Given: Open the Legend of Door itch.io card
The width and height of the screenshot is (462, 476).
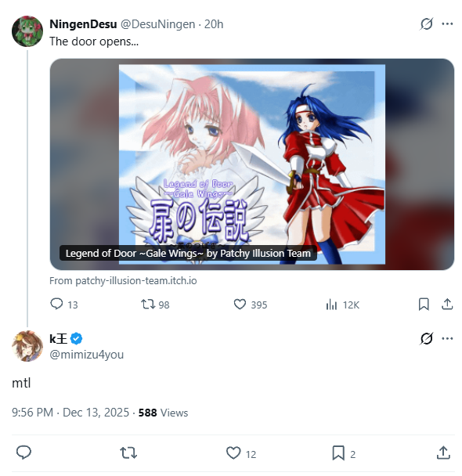Looking at the screenshot, I should point(251,164).
